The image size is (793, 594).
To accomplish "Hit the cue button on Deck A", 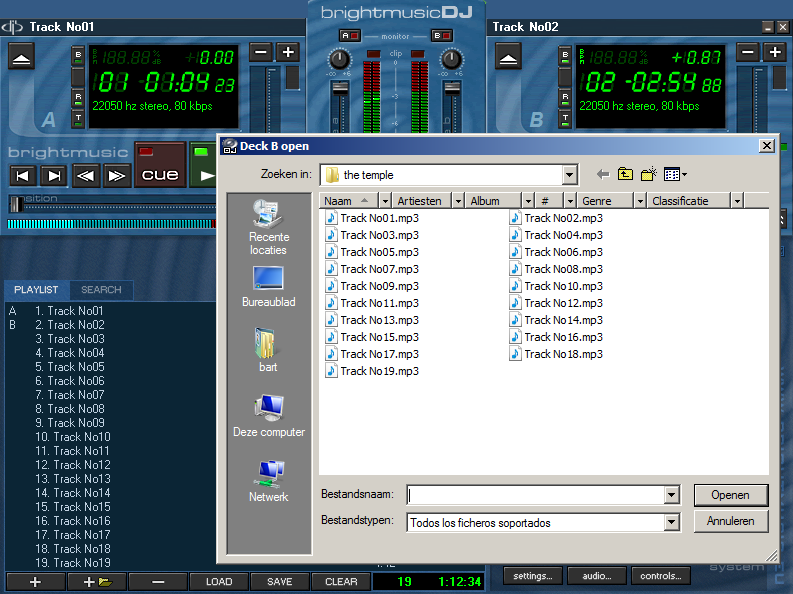I will pyautogui.click(x=160, y=165).
